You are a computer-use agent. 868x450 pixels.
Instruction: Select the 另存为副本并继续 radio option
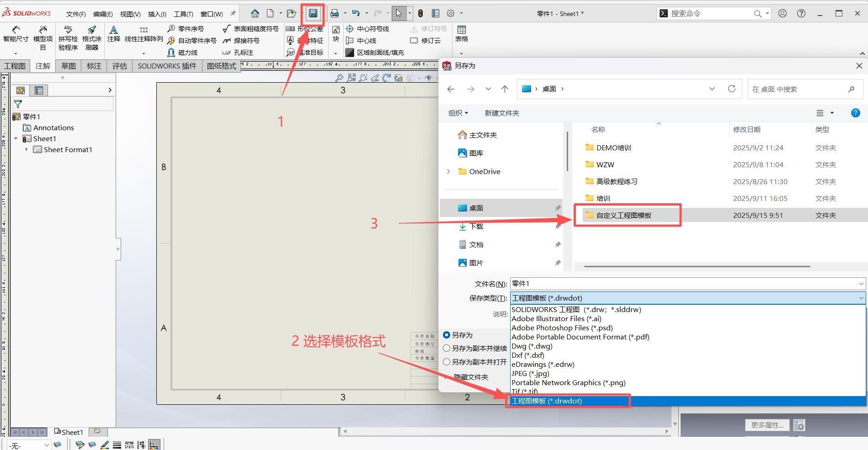pos(447,348)
